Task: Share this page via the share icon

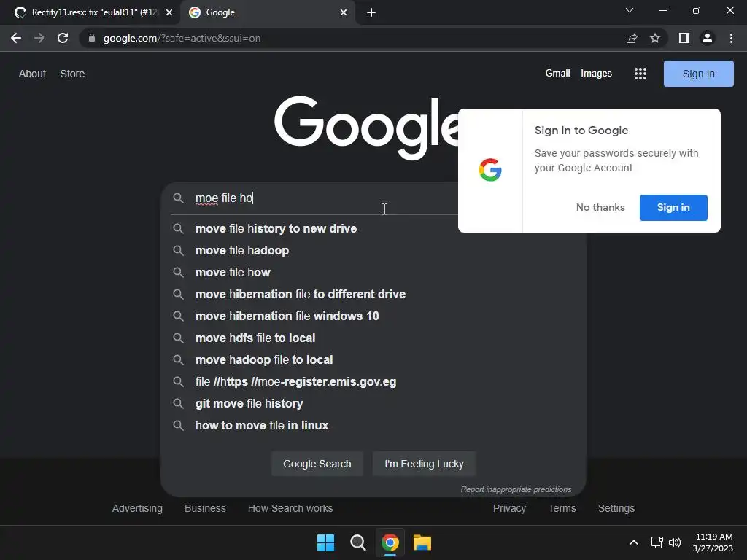Action: pyautogui.click(x=632, y=38)
